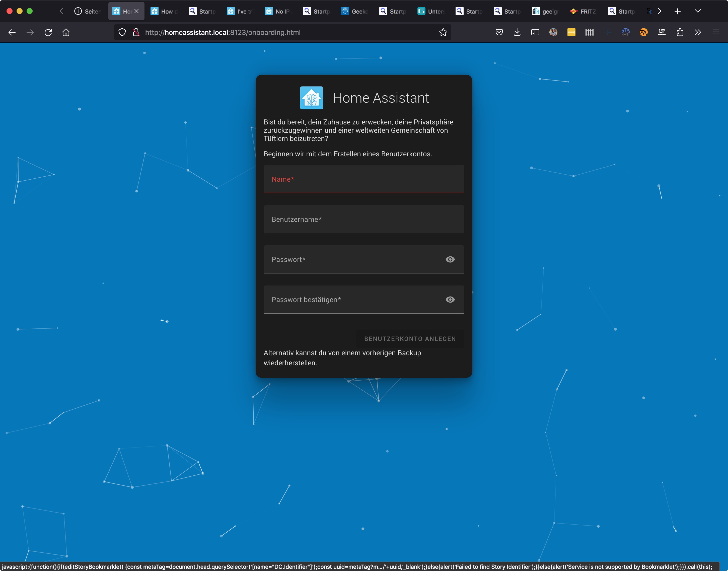Save page to Pocket
728x571 pixels.
499,32
